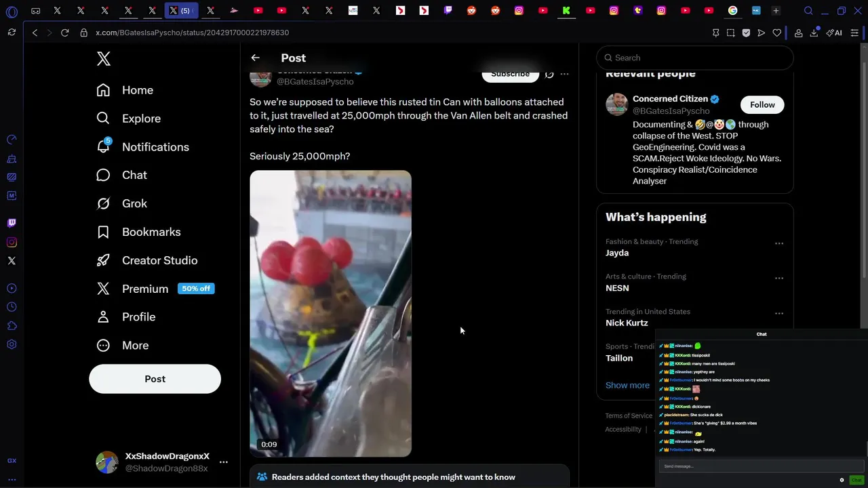The width and height of the screenshot is (868, 488).
Task: Click the green Chat send button
Action: pyautogui.click(x=856, y=480)
